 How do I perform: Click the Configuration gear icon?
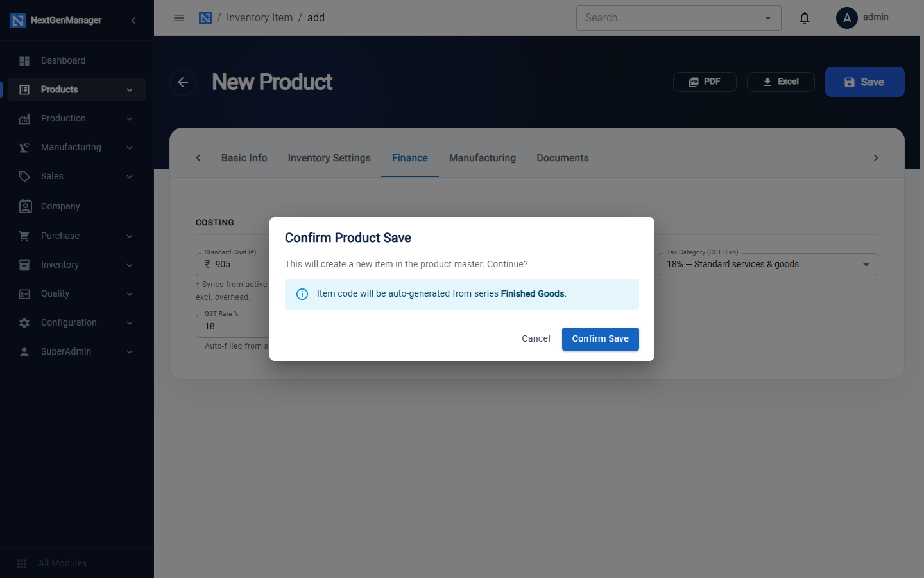click(x=24, y=323)
